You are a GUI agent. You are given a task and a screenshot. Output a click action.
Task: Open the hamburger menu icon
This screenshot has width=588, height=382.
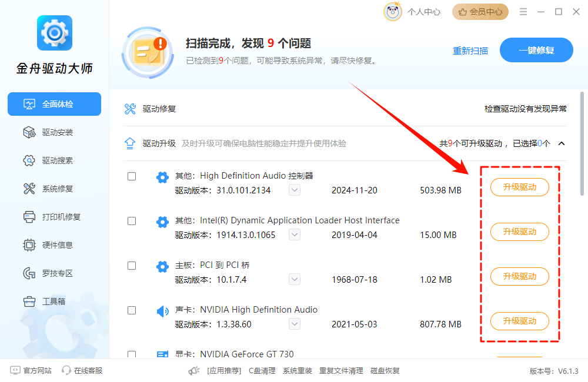click(523, 12)
